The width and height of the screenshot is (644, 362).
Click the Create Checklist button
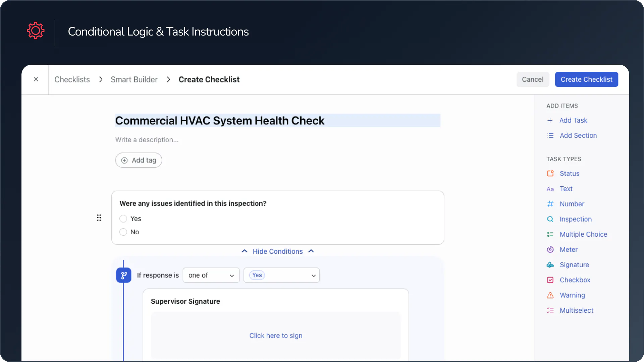pyautogui.click(x=586, y=79)
